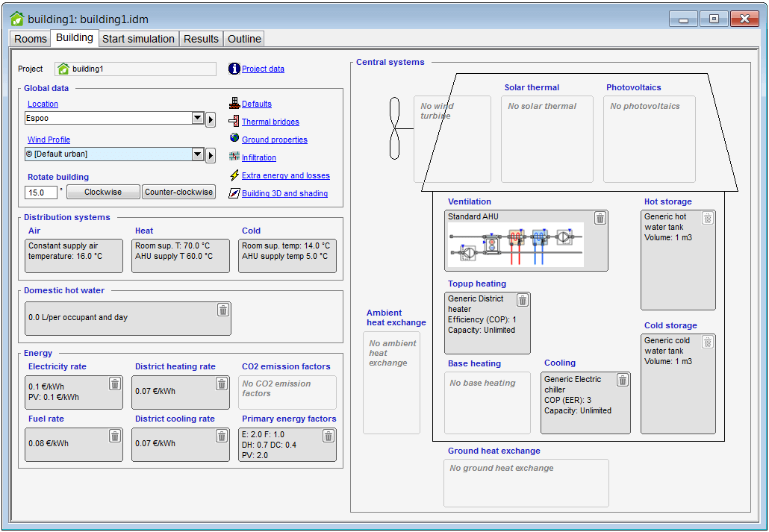This screenshot has height=532, width=769.
Task: Expand the Wind Profile dropdown list
Action: click(x=198, y=154)
